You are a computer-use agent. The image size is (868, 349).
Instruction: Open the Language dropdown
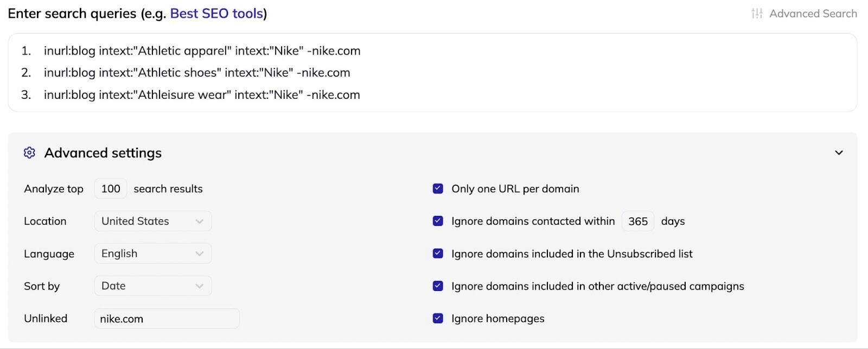click(x=152, y=253)
